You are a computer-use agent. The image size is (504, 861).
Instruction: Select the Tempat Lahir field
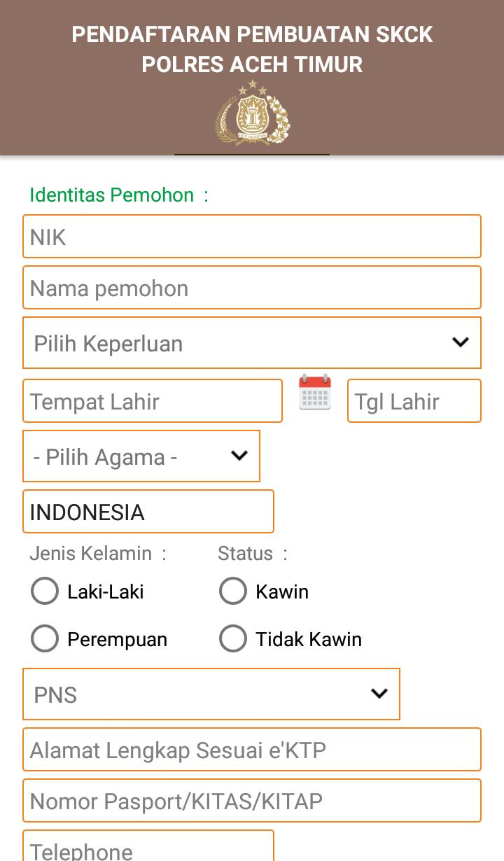pyautogui.click(x=153, y=401)
